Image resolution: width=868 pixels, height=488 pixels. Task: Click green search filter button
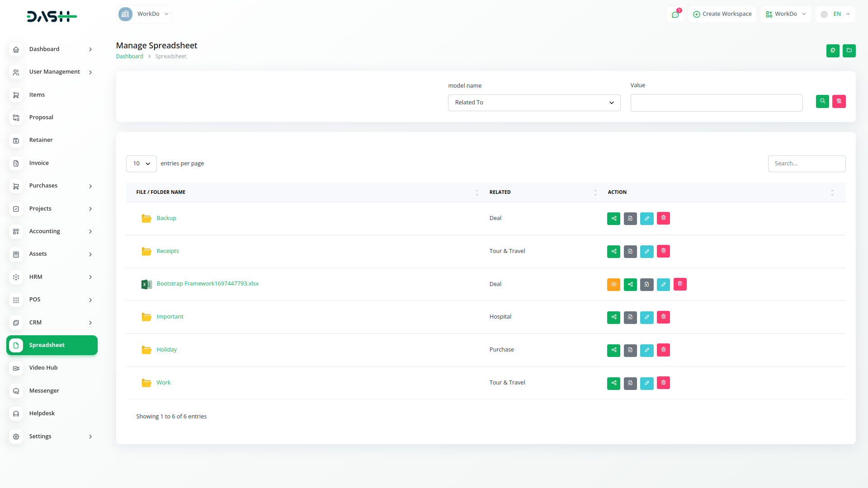(822, 102)
